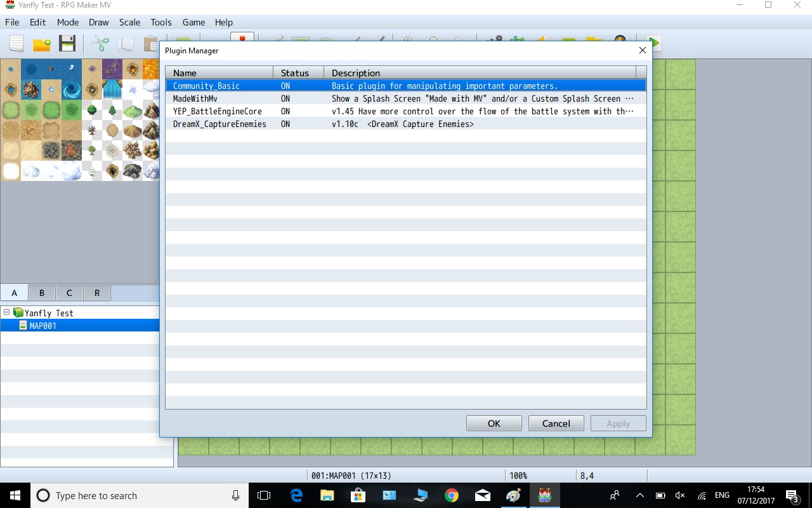812x508 pixels.
Task: Open Task View on the taskbar
Action: [264, 495]
